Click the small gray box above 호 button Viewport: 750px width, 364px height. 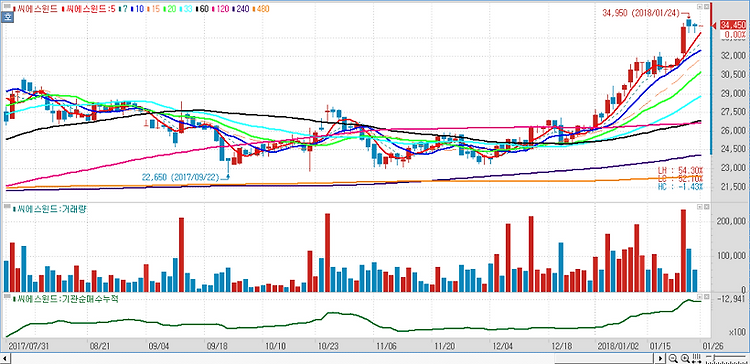point(7,6)
